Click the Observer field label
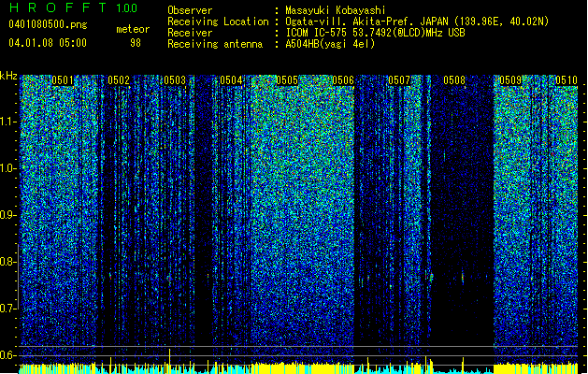Screen dimensions: 588x374 190,10
